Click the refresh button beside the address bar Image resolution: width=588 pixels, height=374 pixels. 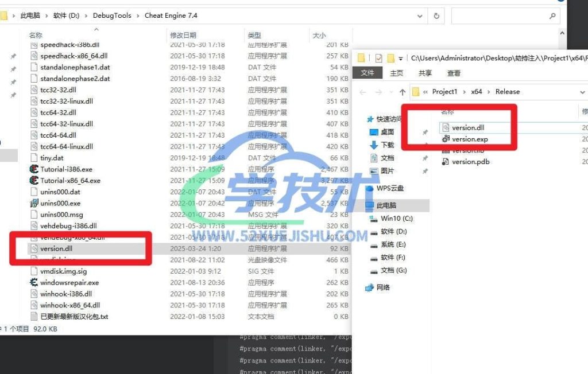(436, 16)
